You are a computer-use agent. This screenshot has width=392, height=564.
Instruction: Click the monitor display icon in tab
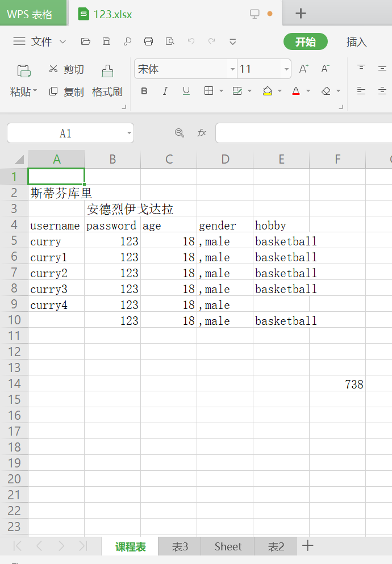255,14
